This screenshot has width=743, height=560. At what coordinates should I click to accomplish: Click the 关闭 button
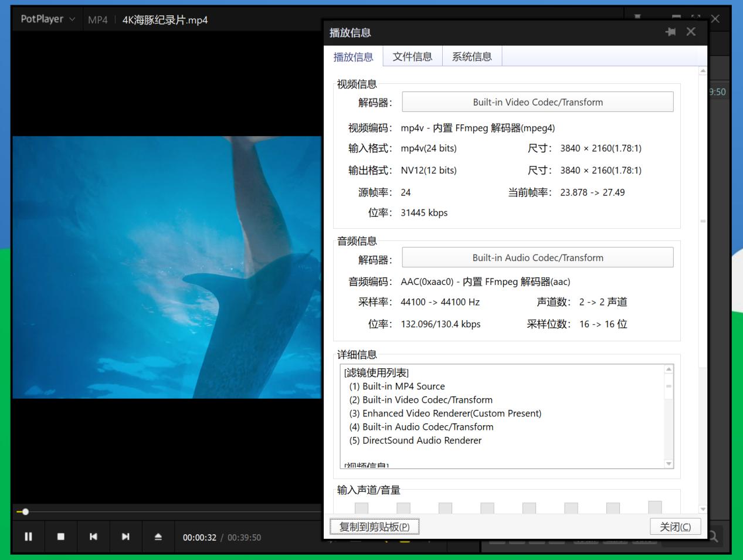[x=675, y=526]
